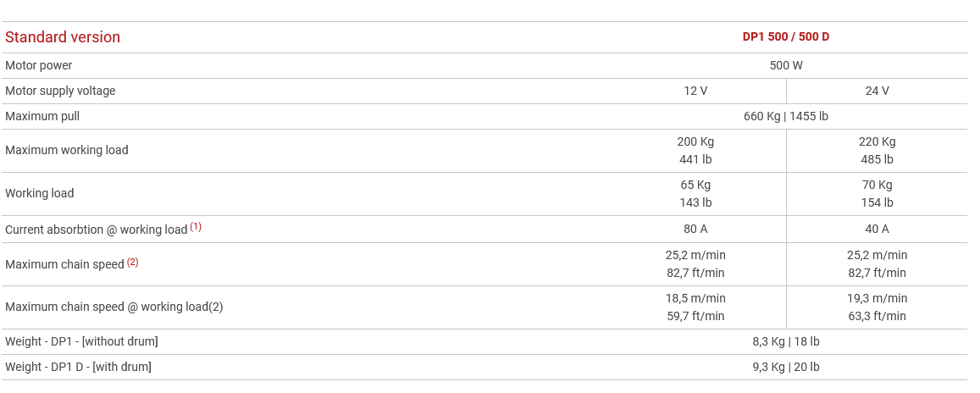
Task: Click the "DP1 500 / 500 D" model header
Action: pos(786,36)
